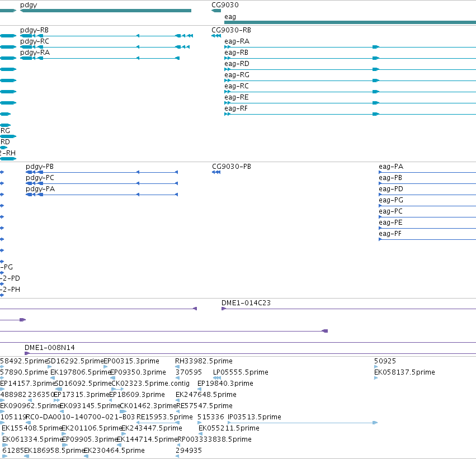This screenshot has width=476, height=459.
Task: Select EST EK186958.5prime
Action: tap(54, 451)
